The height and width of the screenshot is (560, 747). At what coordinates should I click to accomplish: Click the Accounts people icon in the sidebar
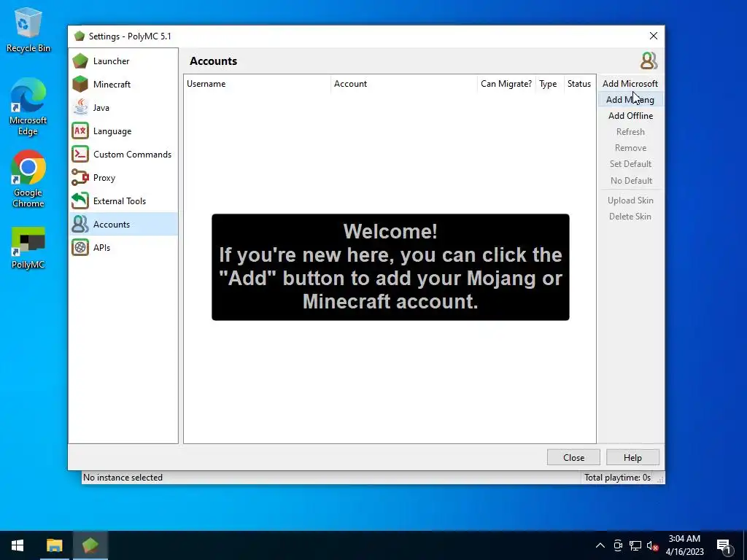coord(80,225)
